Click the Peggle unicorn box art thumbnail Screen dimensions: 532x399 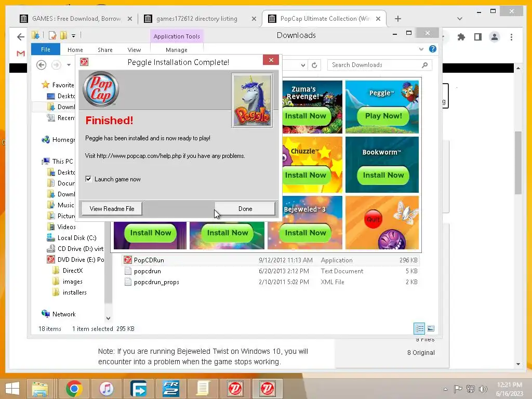pos(252,100)
